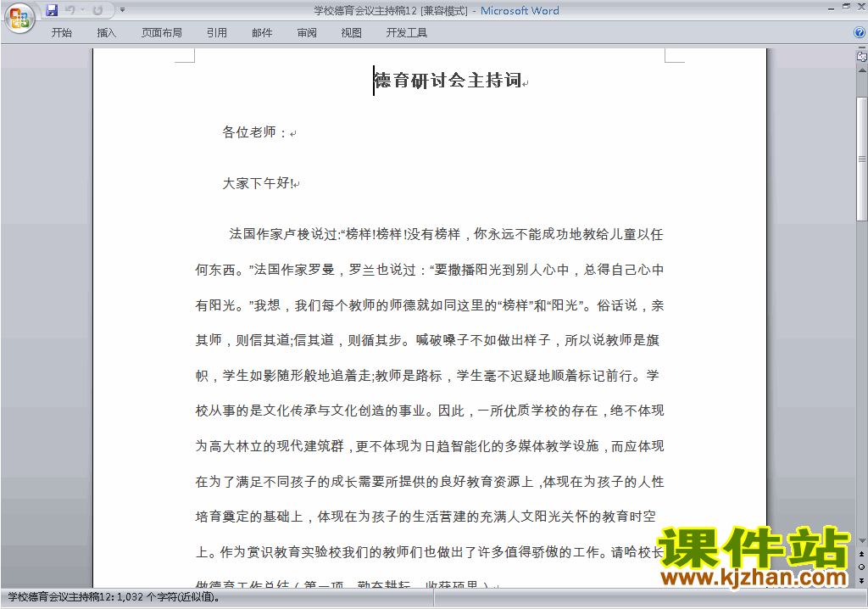
Task: Close the Word window with the X
Action: [861, 8]
